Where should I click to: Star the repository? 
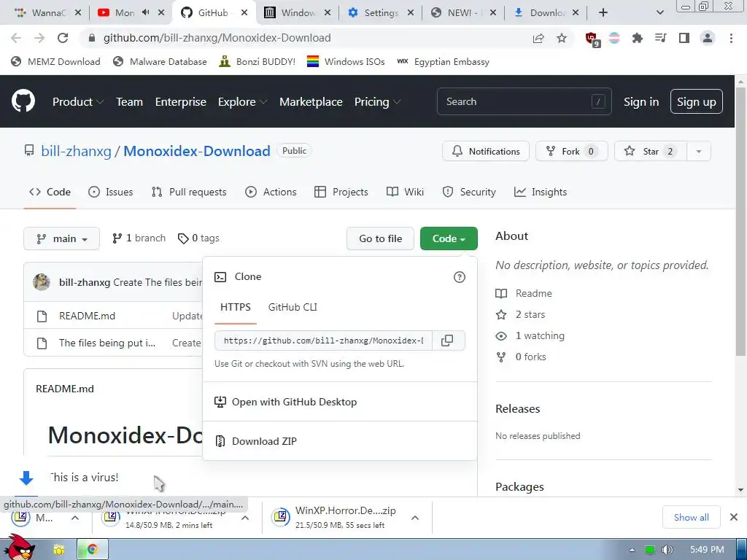click(651, 152)
